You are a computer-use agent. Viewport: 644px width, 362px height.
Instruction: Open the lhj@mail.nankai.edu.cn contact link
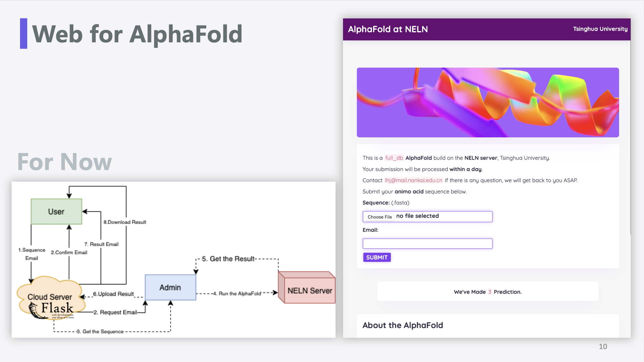[413, 180]
